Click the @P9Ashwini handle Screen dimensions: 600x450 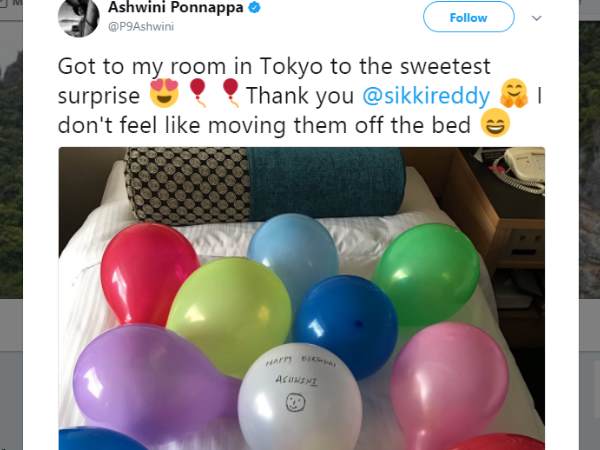(x=141, y=27)
